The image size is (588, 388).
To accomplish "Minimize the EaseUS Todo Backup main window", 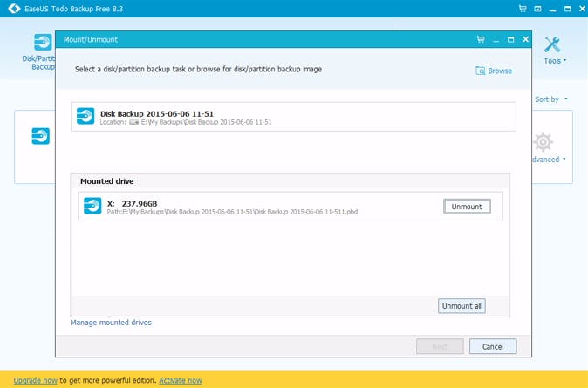I will tap(553, 10).
